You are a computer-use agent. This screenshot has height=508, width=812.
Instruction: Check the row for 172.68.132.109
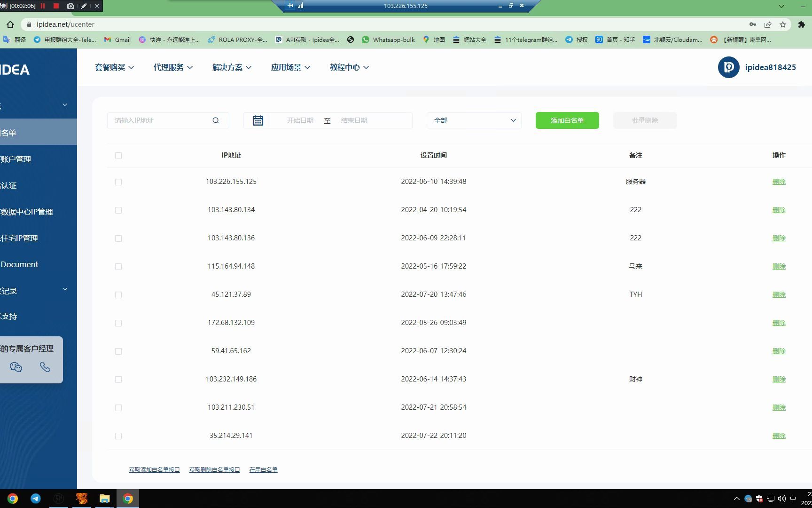(118, 323)
